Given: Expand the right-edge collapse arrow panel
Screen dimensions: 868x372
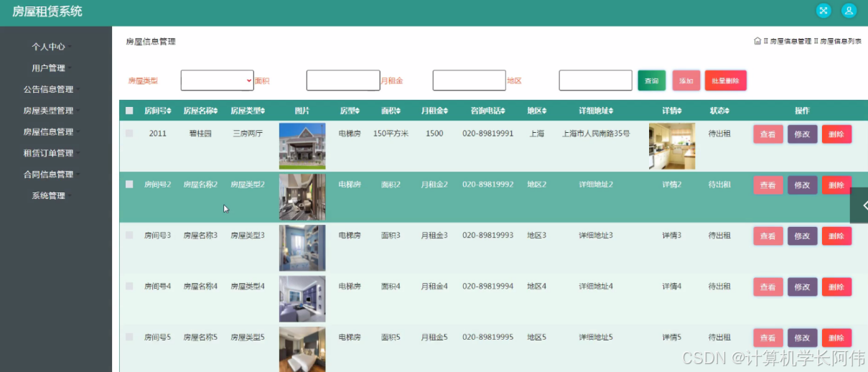Looking at the screenshot, I should 859,205.
